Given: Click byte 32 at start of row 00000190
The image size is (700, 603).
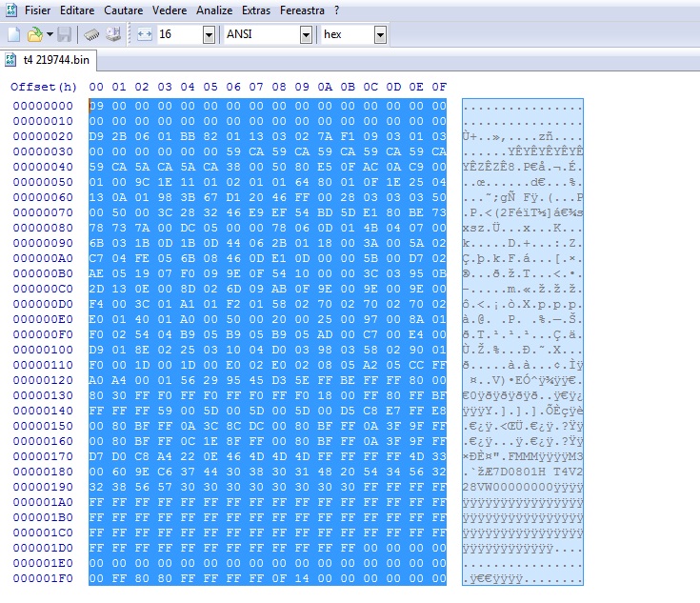Looking at the screenshot, I should coord(96,487).
